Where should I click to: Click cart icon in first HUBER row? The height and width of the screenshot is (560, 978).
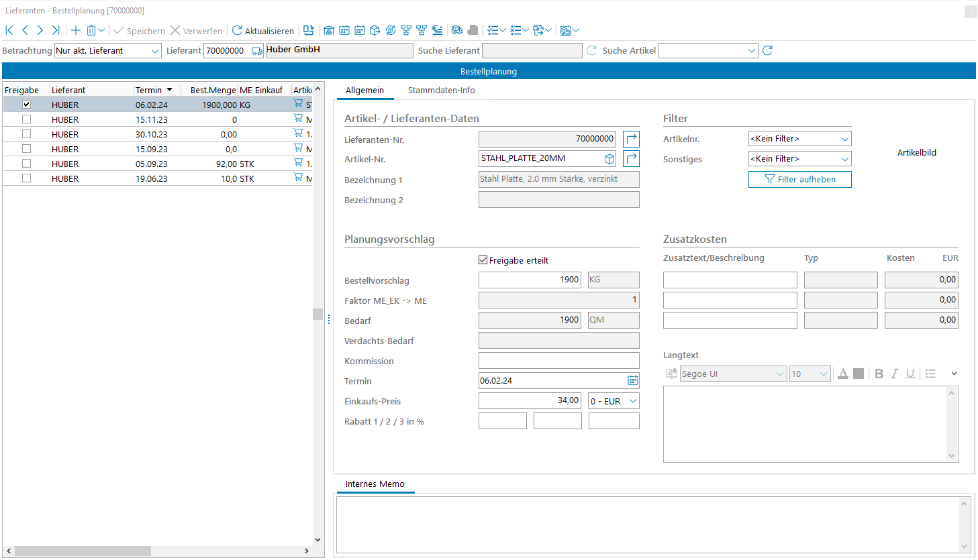click(298, 104)
